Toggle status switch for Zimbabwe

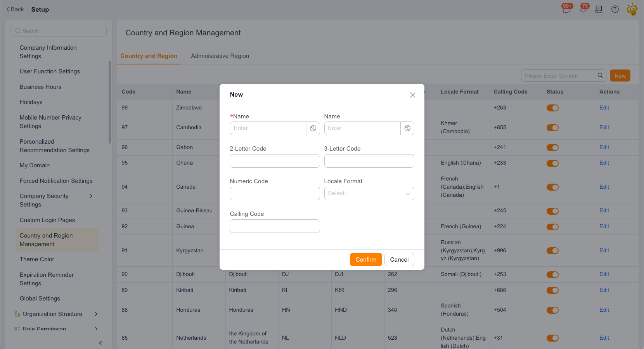pyautogui.click(x=552, y=108)
